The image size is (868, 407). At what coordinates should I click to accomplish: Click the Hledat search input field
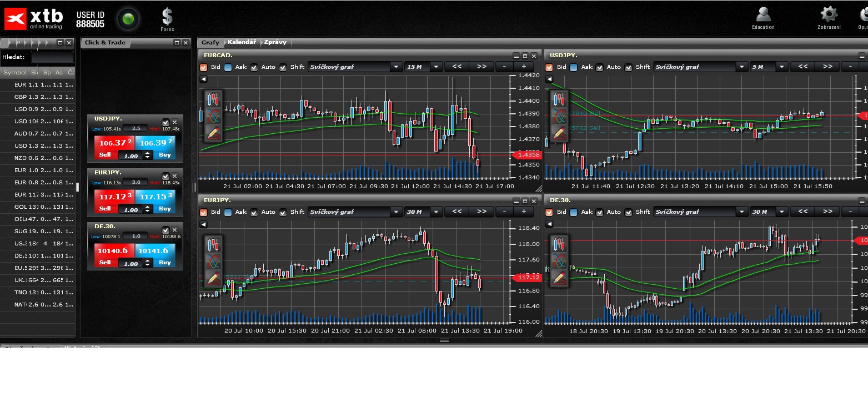click(52, 57)
